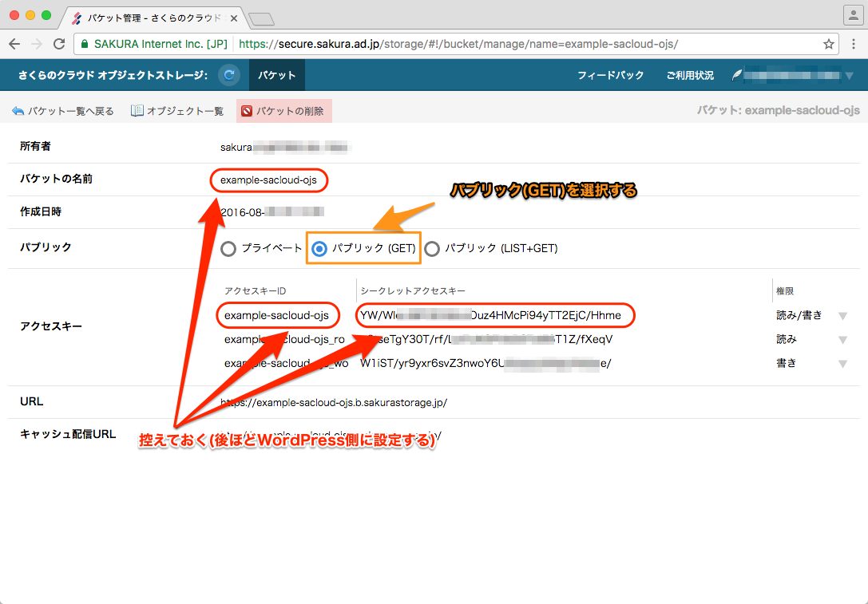The height and width of the screenshot is (604, 868).
Task: Click the パブリック (GET) label text
Action: point(374,248)
